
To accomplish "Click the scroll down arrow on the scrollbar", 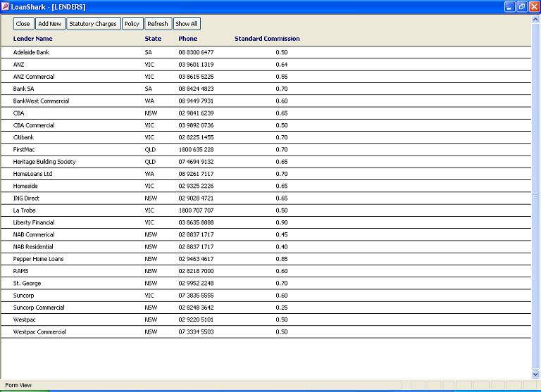I will click(535, 374).
